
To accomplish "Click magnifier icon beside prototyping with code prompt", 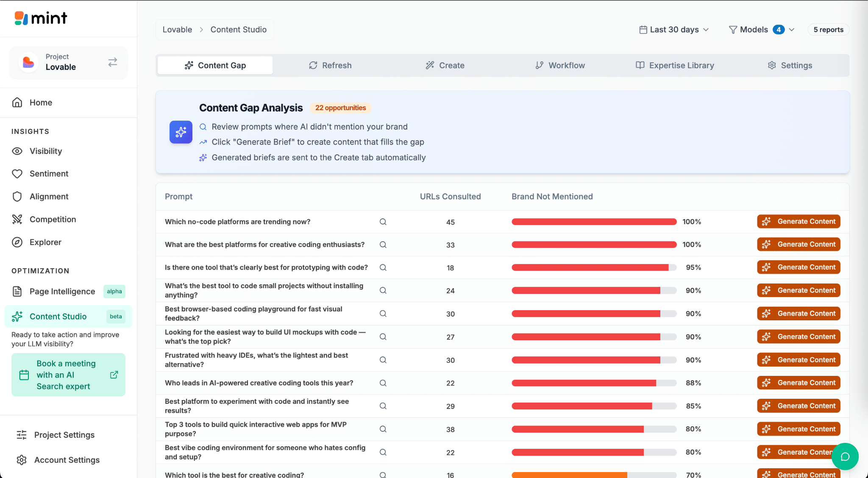I will tap(383, 267).
